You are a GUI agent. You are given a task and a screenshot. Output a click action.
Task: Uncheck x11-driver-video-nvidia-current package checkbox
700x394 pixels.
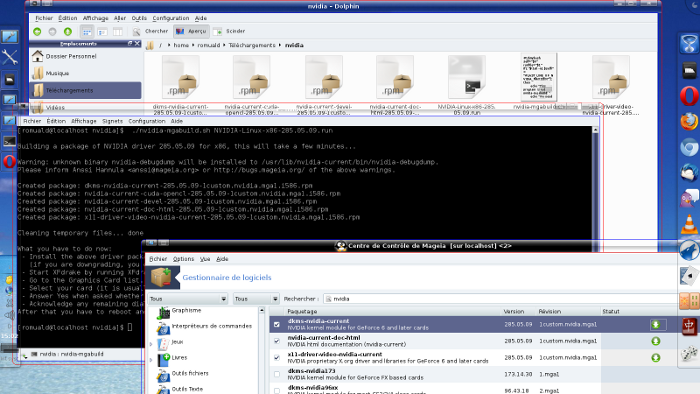point(277,357)
